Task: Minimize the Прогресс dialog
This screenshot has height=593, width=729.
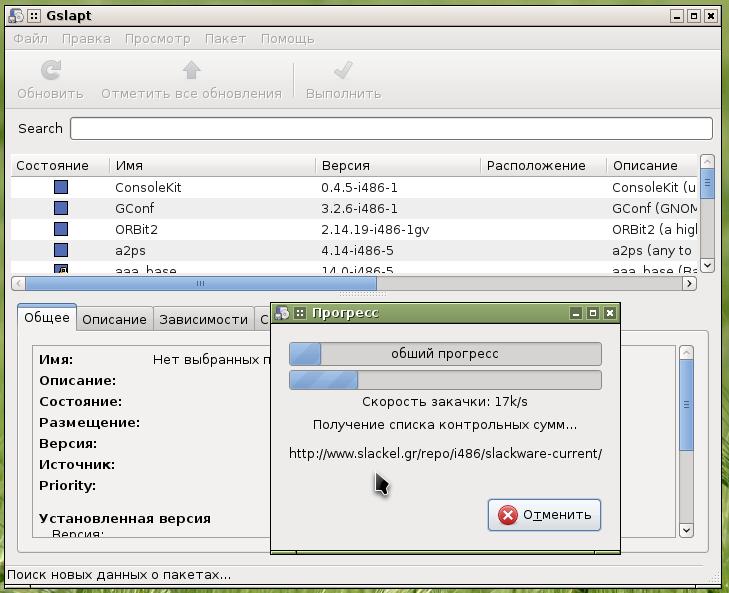Action: (576, 313)
